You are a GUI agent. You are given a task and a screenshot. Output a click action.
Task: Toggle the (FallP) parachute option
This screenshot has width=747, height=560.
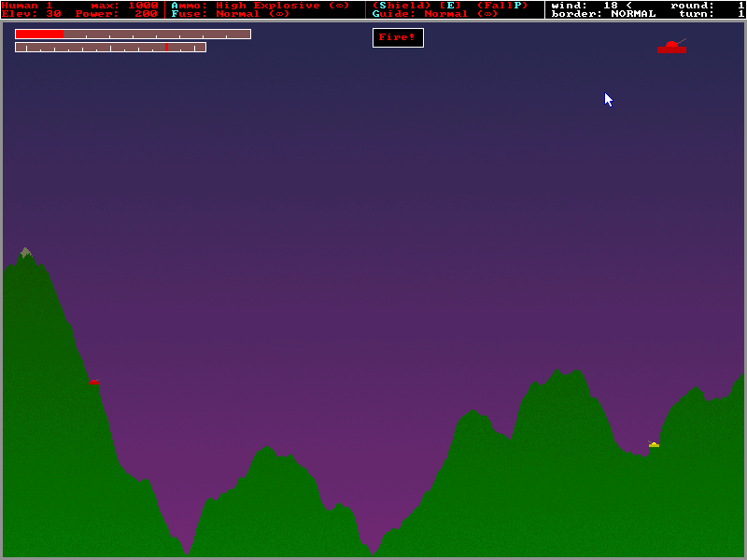coord(502,6)
